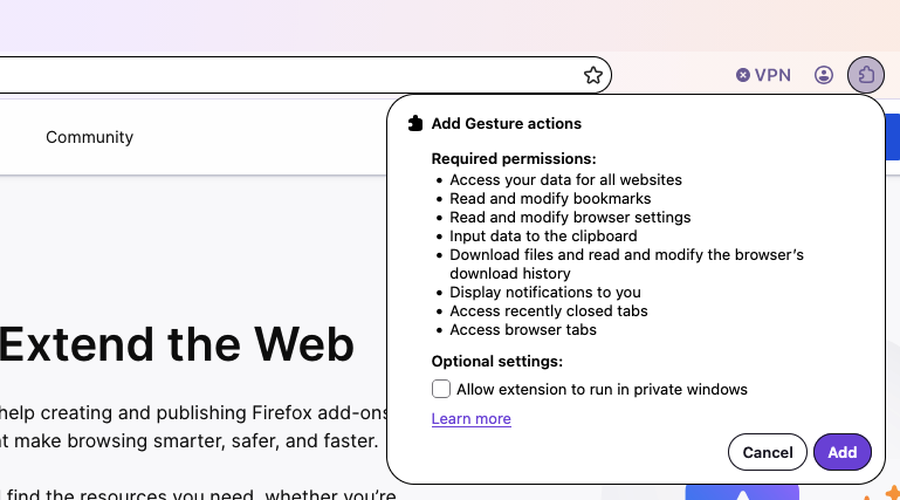Select 'Access your data for all websites' permission
Screen dimensions: 900x500
tap(565, 180)
